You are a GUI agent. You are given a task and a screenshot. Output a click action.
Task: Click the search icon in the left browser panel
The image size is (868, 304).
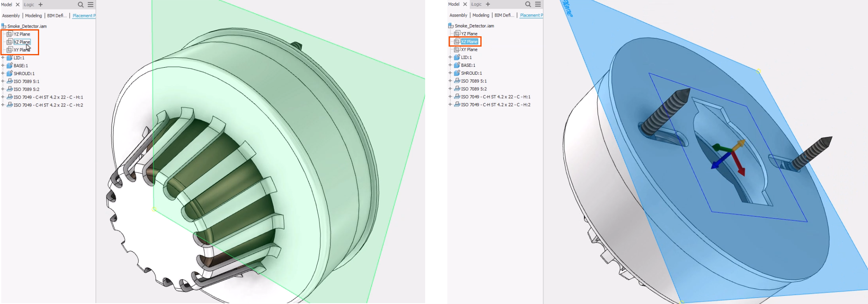tap(81, 5)
